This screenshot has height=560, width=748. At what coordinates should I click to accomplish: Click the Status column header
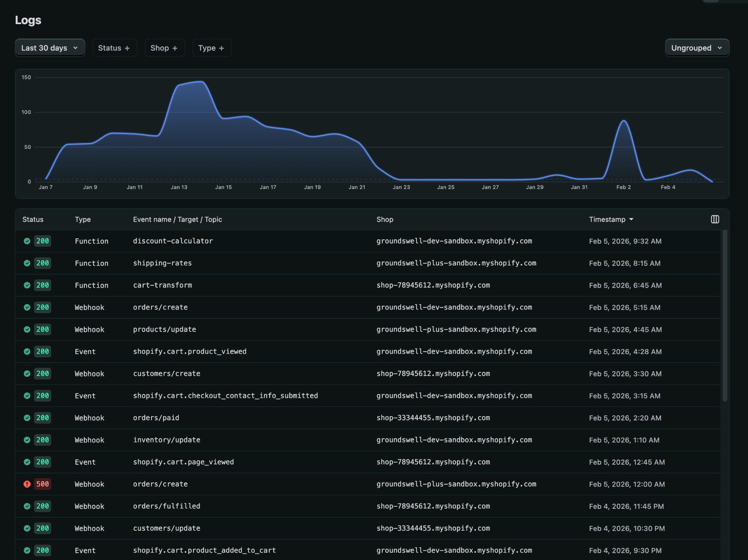(33, 219)
